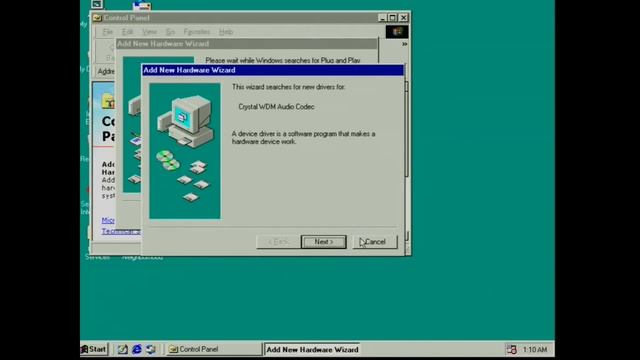Maximize the Control Panel window

392,18
